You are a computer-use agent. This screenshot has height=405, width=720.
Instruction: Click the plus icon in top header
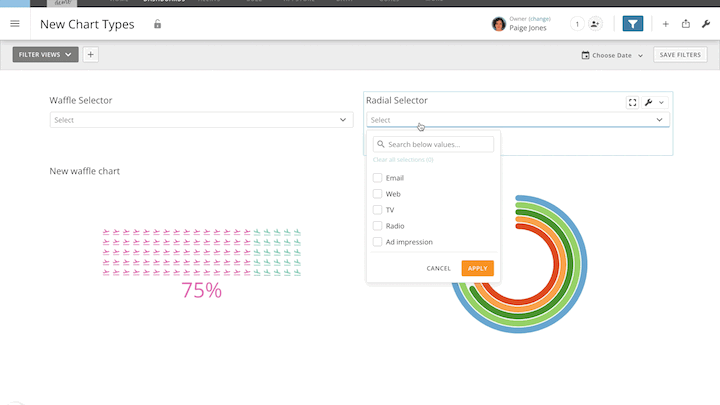(665, 24)
